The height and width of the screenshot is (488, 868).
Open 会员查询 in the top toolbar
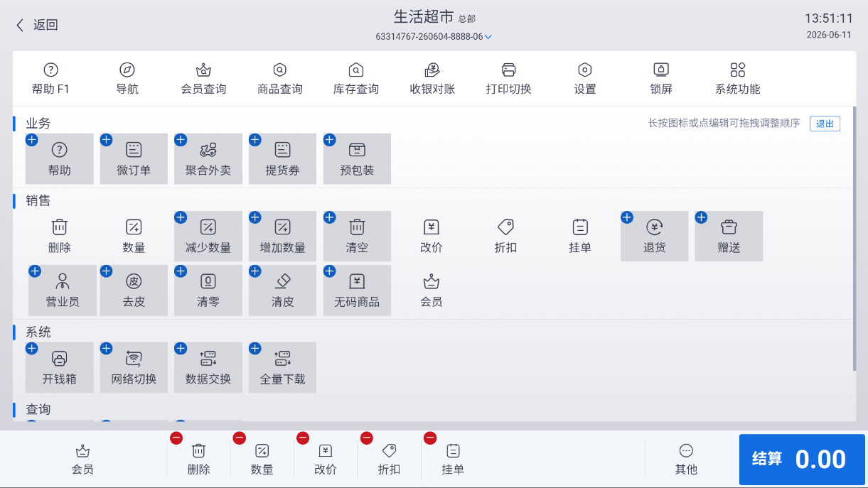click(x=203, y=79)
